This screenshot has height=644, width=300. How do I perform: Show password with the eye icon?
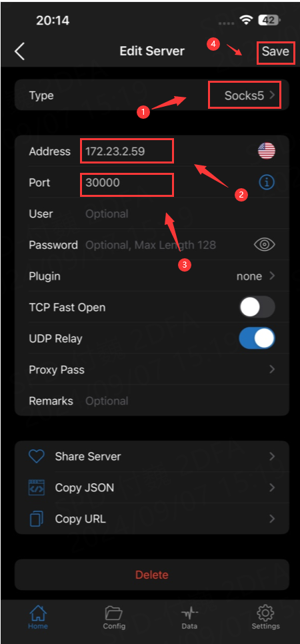click(264, 245)
